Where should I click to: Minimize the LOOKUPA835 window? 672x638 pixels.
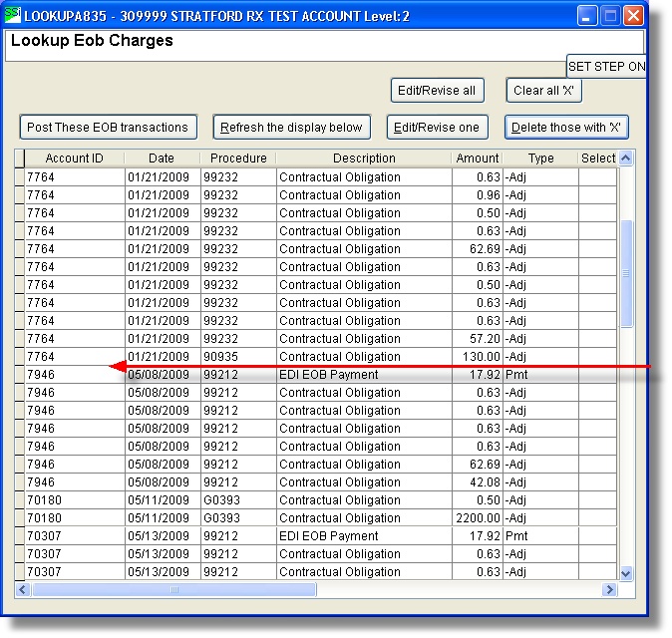587,16
